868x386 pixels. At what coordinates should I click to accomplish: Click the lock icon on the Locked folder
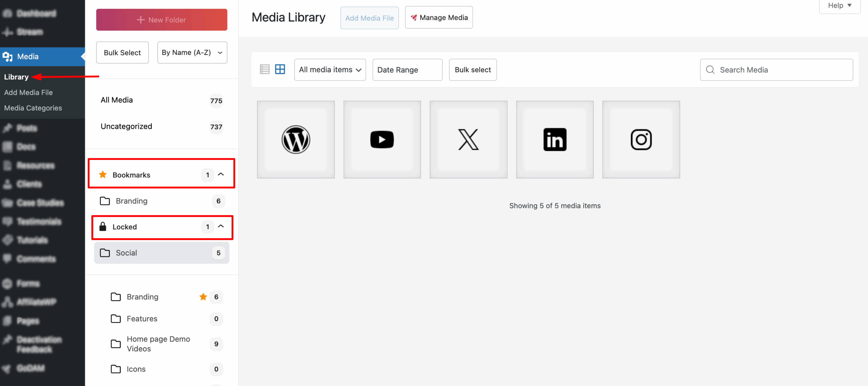tap(103, 227)
